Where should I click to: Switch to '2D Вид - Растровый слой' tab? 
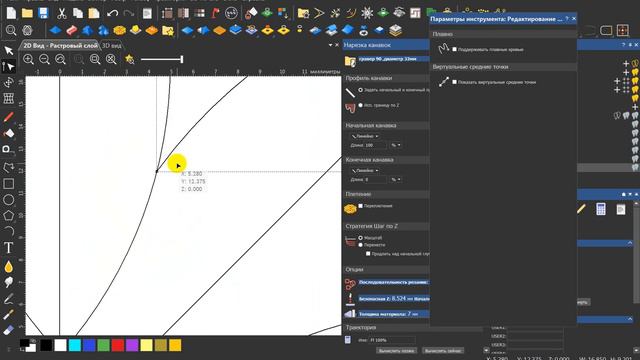pyautogui.click(x=60, y=46)
